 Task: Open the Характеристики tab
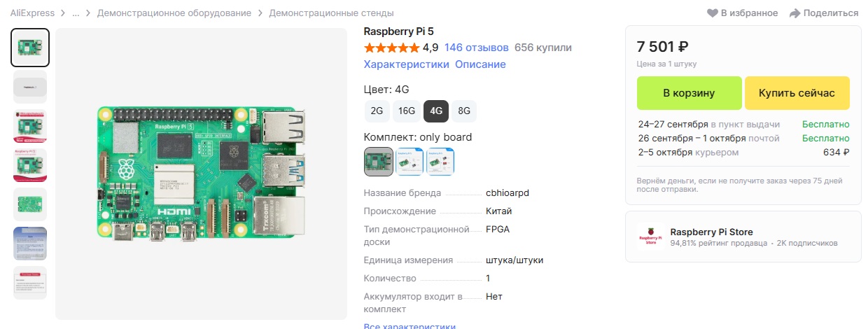pos(407,64)
